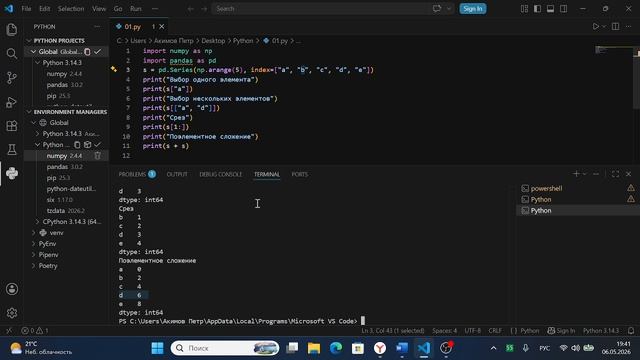Open Manage gear in activity bar
The height and width of the screenshot is (360, 640).
(x=12, y=313)
